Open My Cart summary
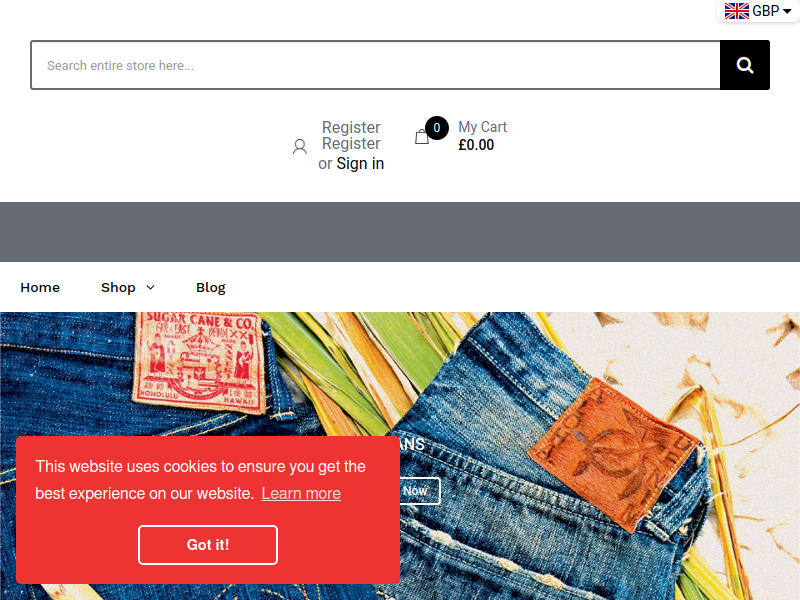This screenshot has height=600, width=800. (483, 136)
